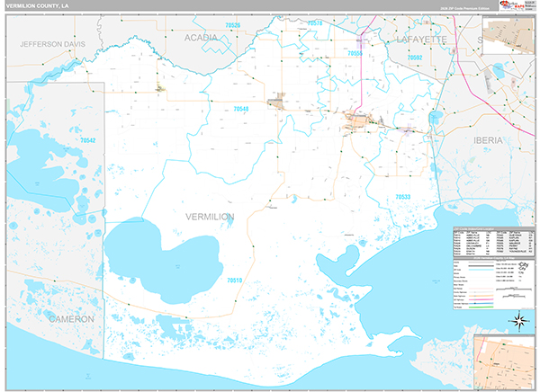This screenshot has height=392, width=540.
Task: Select the ZIP code 70542 label
Action: 88,140
